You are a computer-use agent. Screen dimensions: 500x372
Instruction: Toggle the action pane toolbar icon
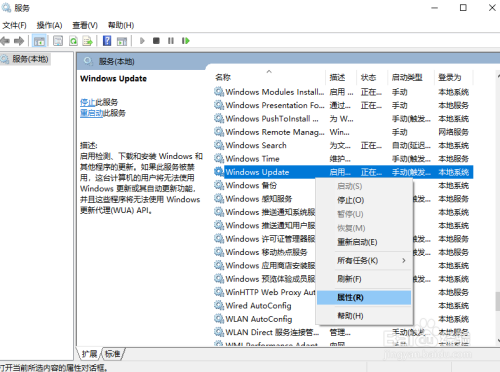(122, 41)
